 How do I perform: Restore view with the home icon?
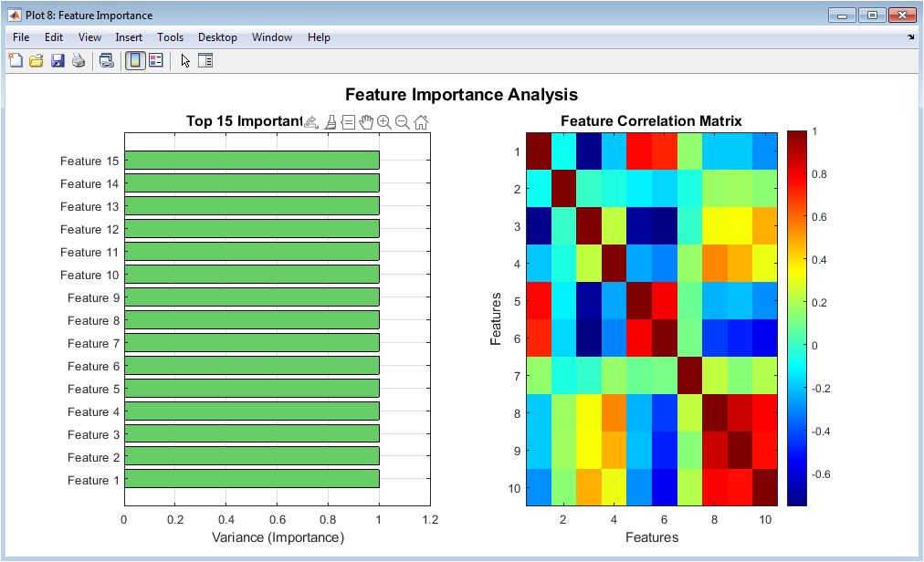(x=421, y=122)
